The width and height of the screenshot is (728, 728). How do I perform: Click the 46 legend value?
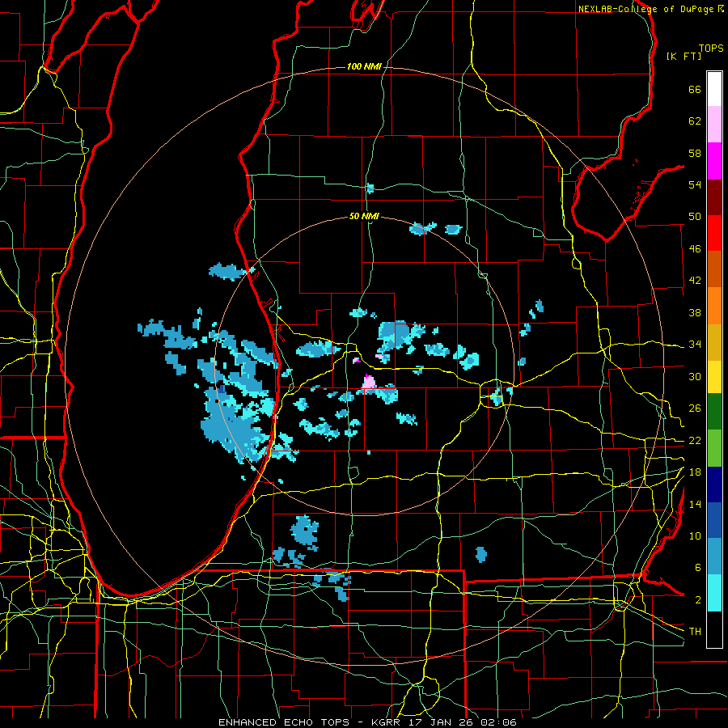coord(695,249)
